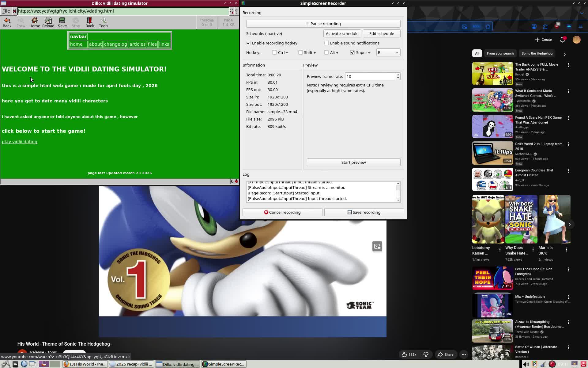Viewport: 588px width, 368px height.
Task: Open the Book bookmarks icon
Action: coord(90,20)
